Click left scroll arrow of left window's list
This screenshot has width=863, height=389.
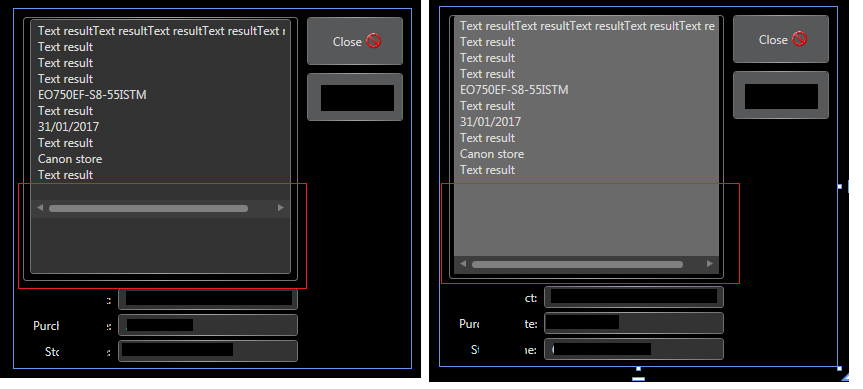tap(40, 208)
